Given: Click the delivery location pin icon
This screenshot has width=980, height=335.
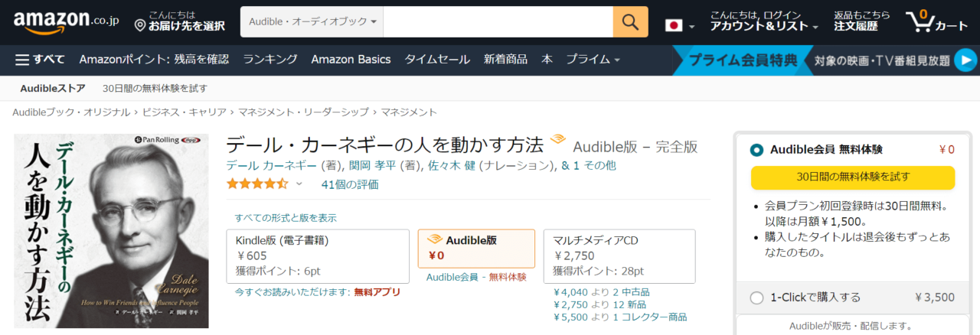Looking at the screenshot, I should point(140,26).
